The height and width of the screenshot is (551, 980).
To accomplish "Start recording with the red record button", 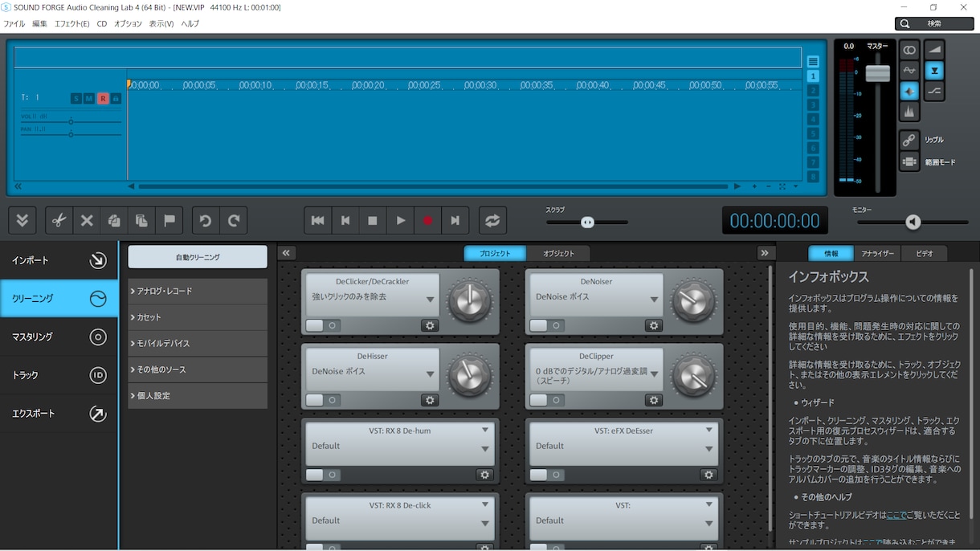I will point(427,220).
